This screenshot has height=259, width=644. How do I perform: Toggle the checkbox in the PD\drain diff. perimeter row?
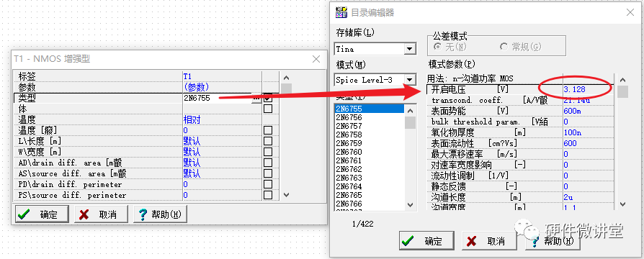coord(268,184)
